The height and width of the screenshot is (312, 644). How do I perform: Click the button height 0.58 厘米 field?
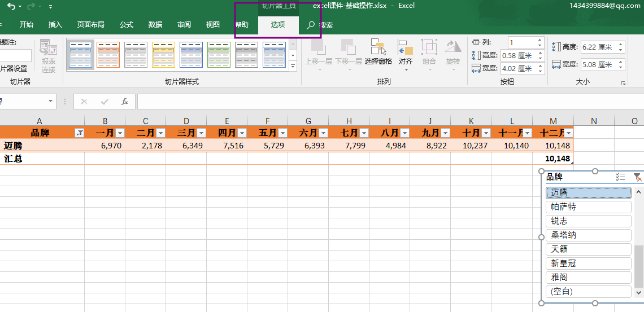519,55
